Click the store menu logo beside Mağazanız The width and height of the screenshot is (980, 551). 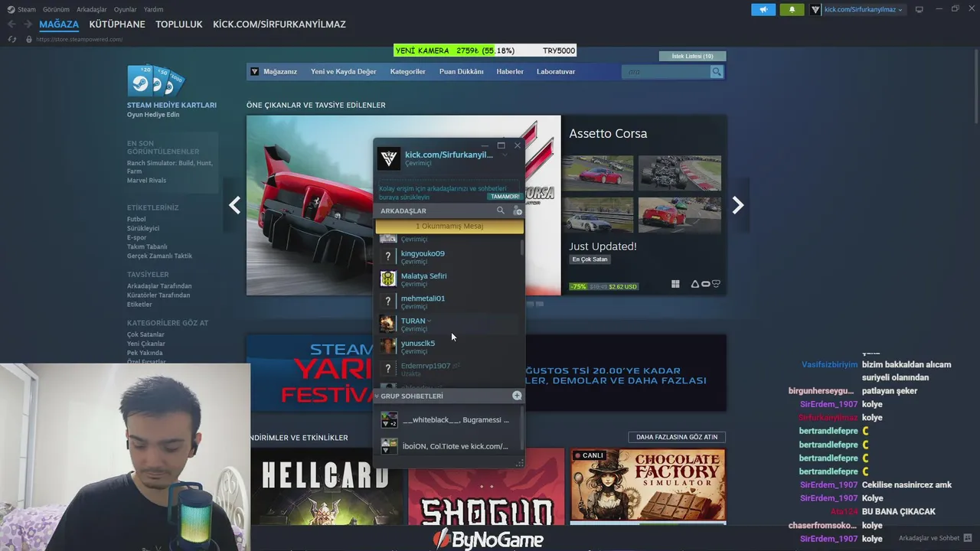[255, 71]
